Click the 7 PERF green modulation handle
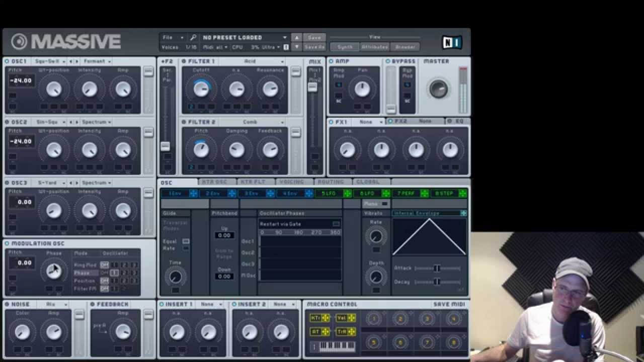 (424, 194)
